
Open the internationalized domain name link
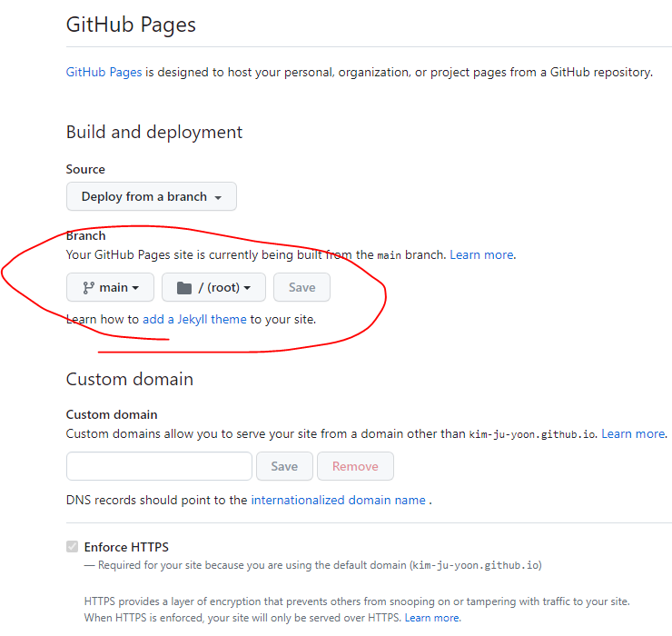point(338,500)
